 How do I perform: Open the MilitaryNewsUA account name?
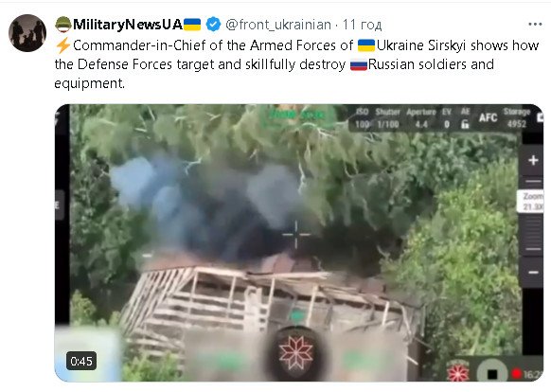tap(128, 25)
